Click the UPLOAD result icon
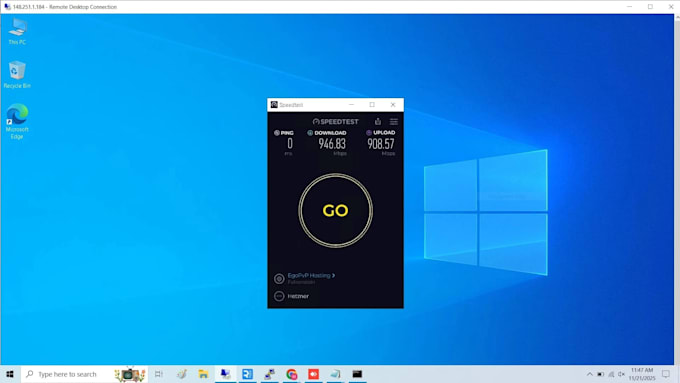Viewport: 680px width, 383px height. click(369, 133)
